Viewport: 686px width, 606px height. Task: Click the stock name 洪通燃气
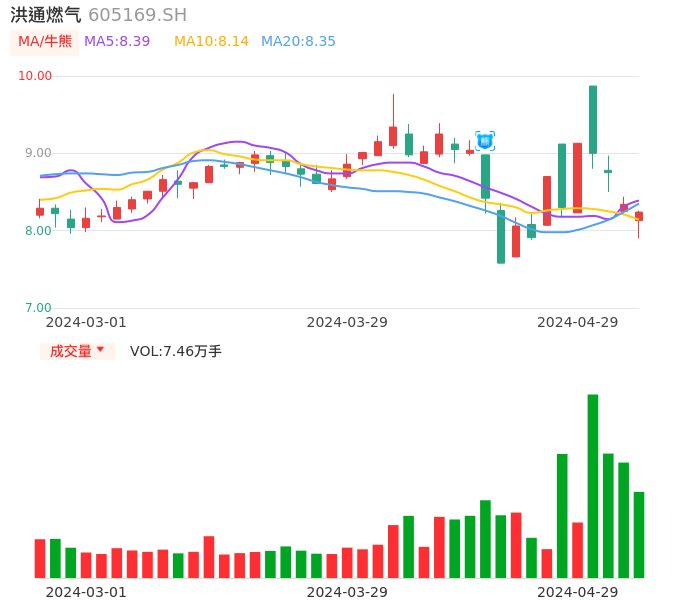(x=46, y=15)
